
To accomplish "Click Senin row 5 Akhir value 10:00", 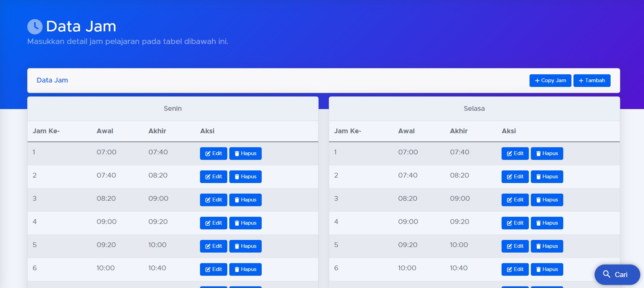I will [x=157, y=245].
